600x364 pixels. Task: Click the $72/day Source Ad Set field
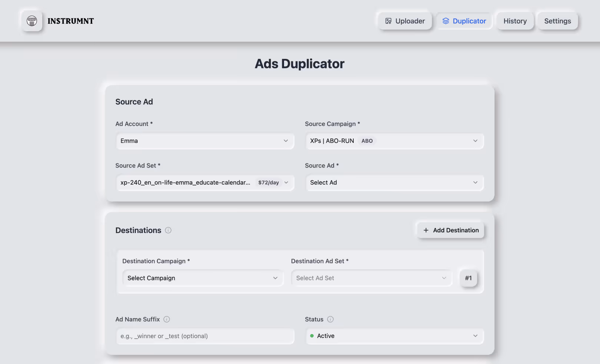tap(205, 182)
